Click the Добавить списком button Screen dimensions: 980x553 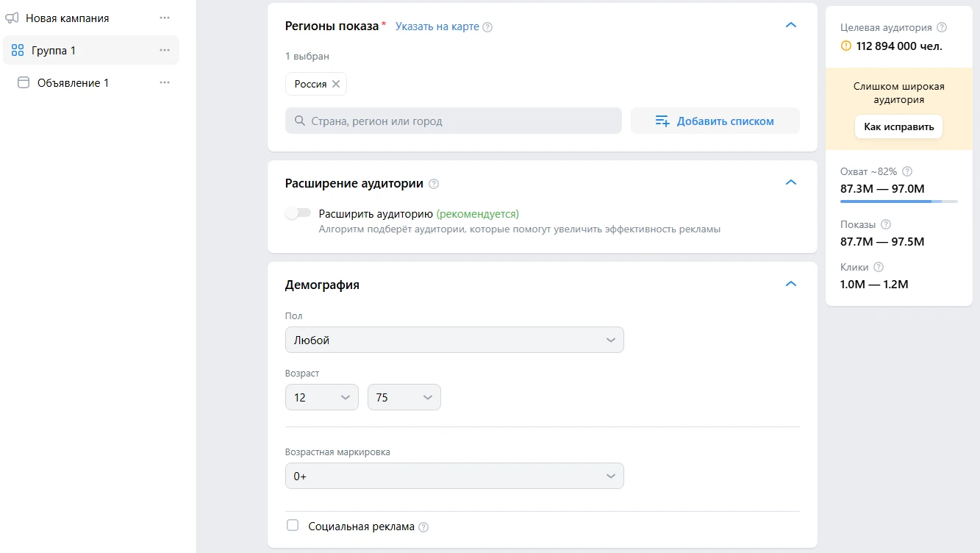click(x=715, y=121)
